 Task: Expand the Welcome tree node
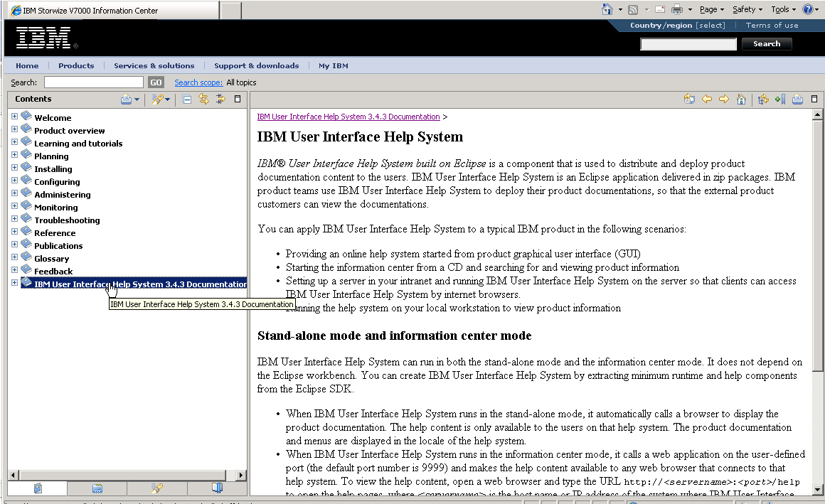point(15,117)
